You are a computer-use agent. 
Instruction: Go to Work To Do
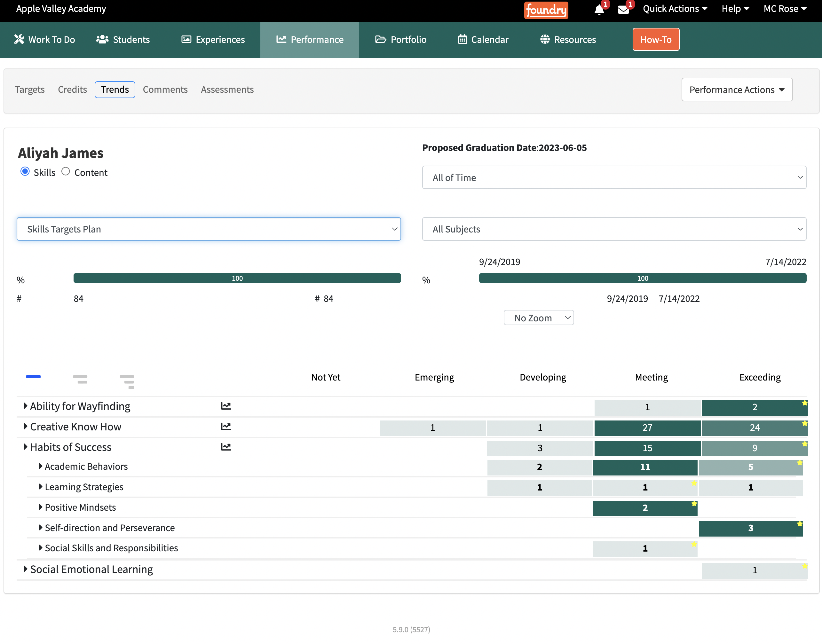coord(44,40)
